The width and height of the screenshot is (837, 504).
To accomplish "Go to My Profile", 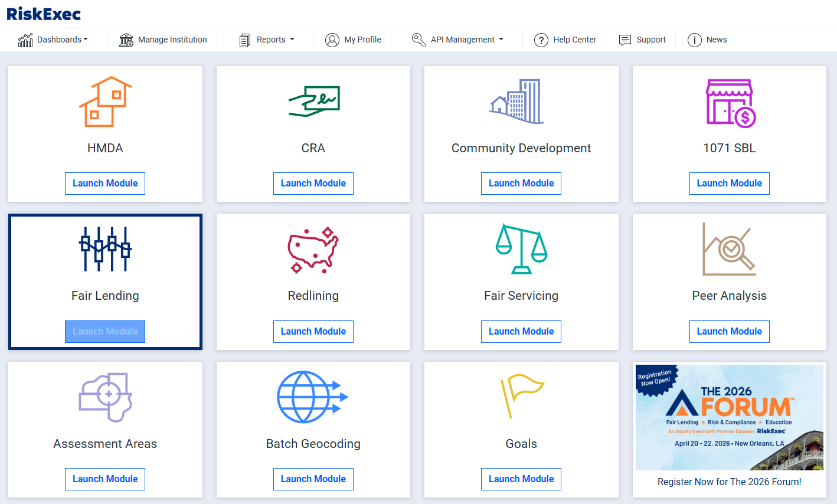I will click(x=354, y=40).
